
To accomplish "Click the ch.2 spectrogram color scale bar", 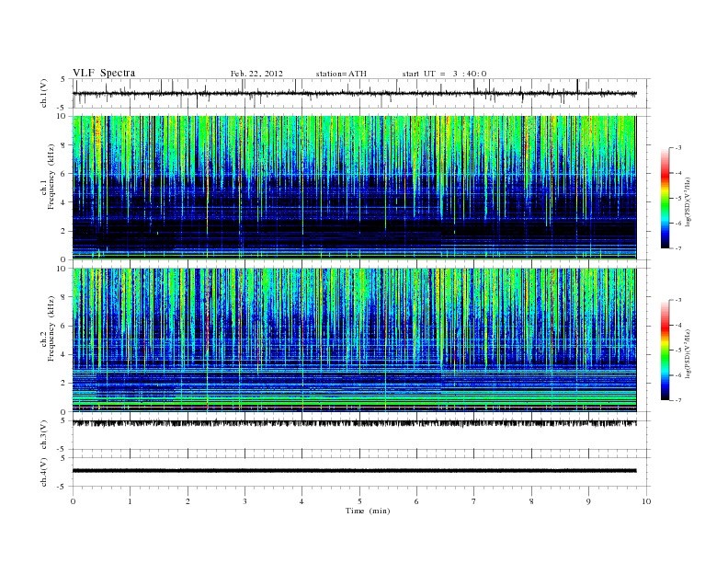I will (665, 350).
